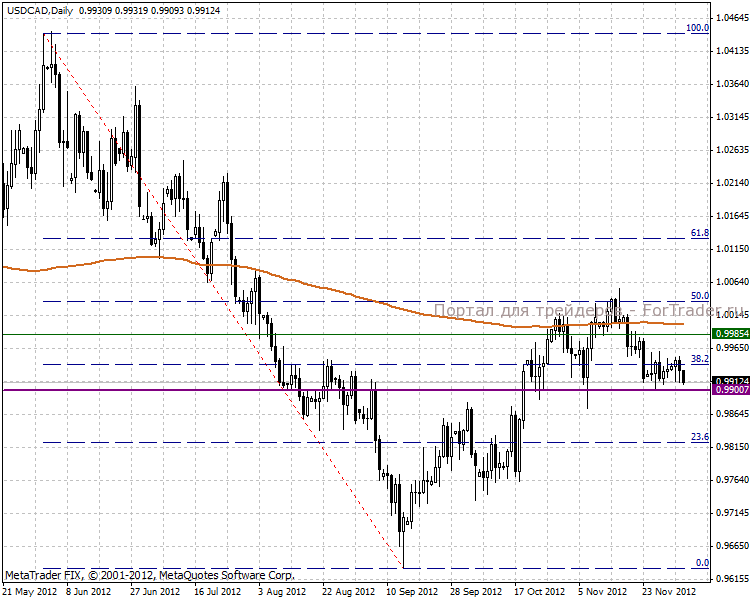Image resolution: width=750 pixels, height=600 pixels.
Task: Click the 1.01150 price axis label
Action: pos(733,248)
